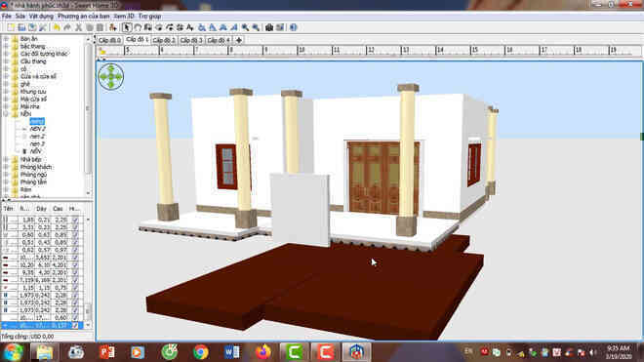The image size is (644, 362).
Task: Toggle visibility checkbox of the highlighted furniture row
Action: 75,326
